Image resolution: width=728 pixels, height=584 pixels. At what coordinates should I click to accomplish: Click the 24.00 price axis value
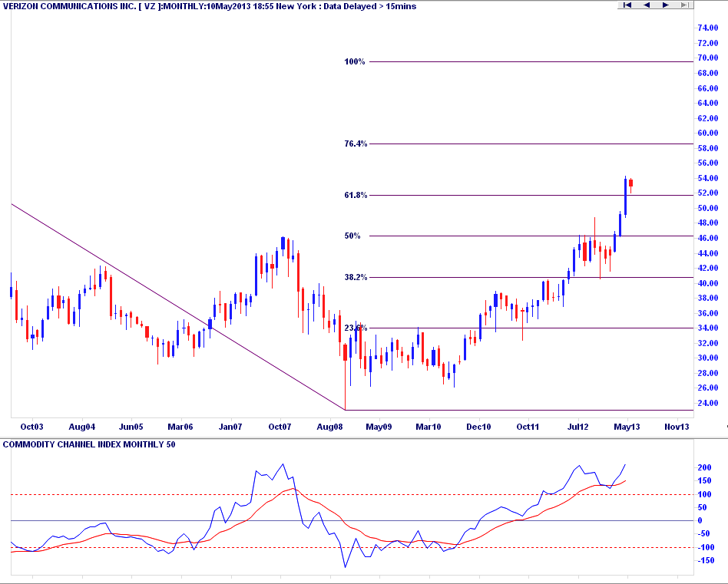click(x=708, y=403)
